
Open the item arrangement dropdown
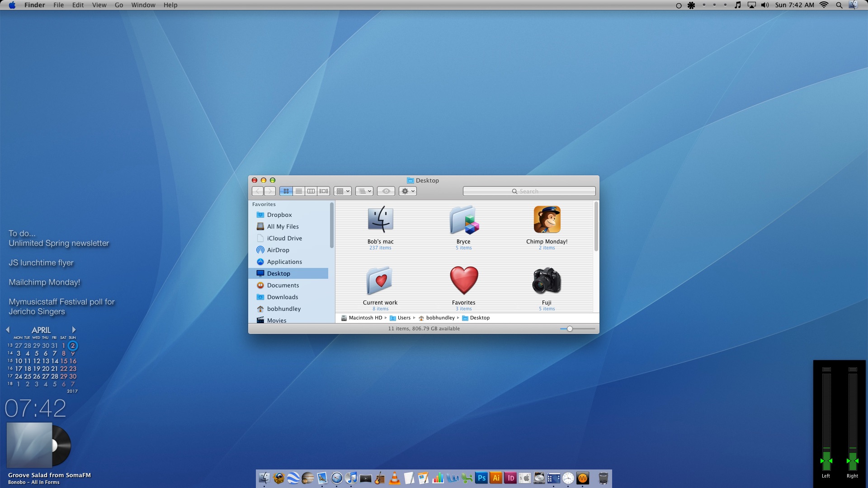tap(343, 191)
